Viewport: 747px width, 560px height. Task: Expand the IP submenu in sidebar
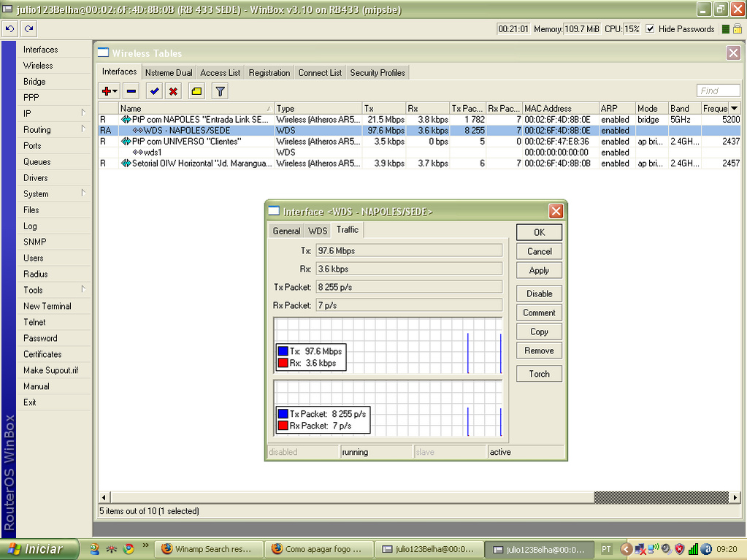coord(51,114)
